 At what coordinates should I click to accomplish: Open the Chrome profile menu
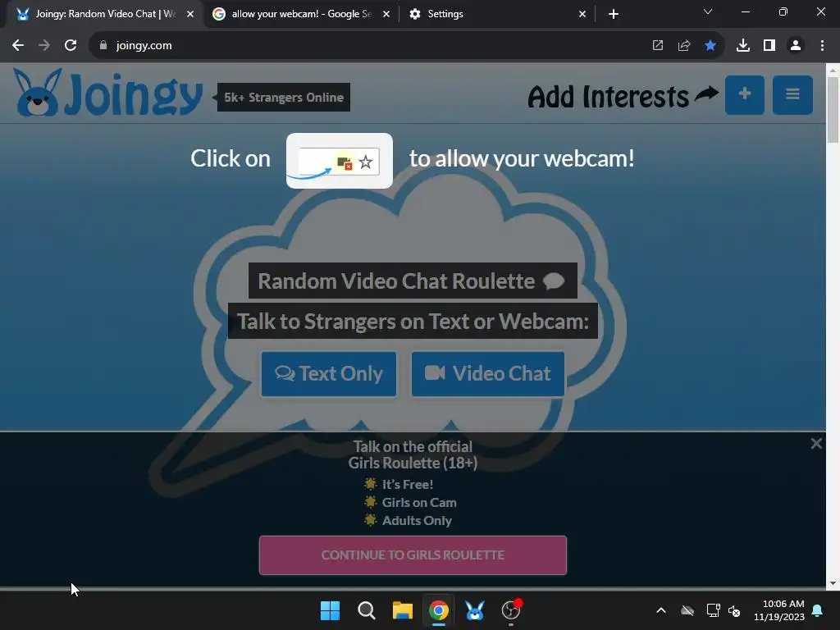point(795,46)
